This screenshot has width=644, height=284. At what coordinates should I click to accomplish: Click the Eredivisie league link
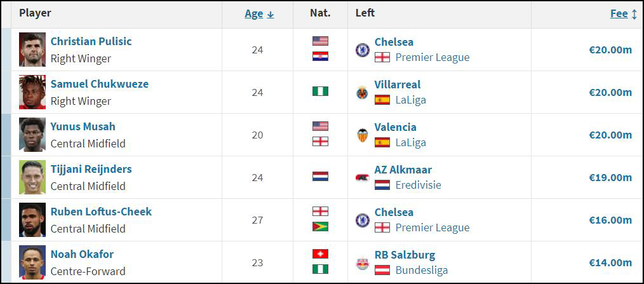pos(418,185)
